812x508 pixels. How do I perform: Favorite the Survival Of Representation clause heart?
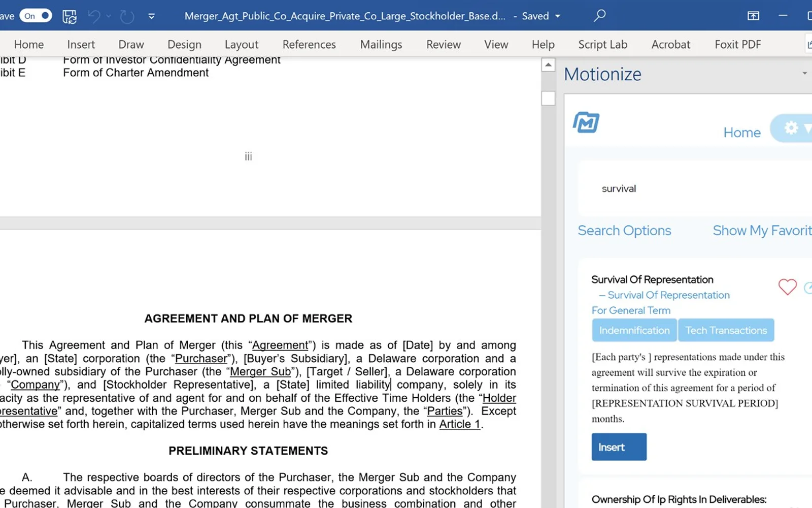788,287
